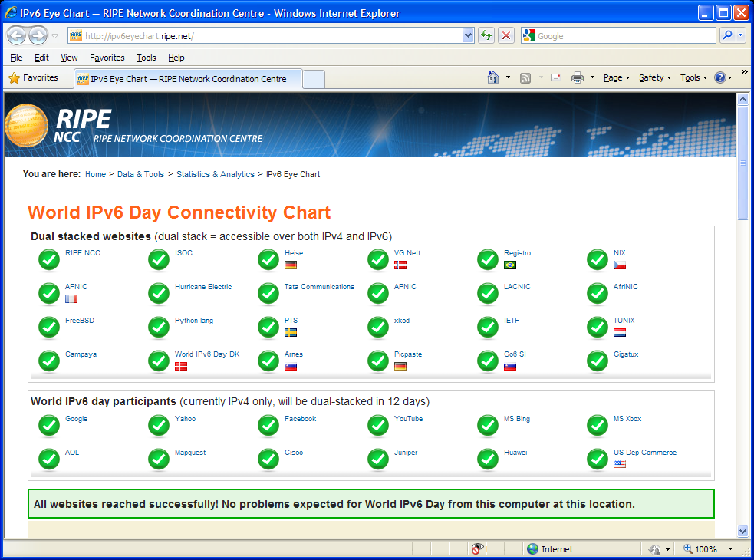Click the privacy report eye icon in status bar
This screenshot has width=754, height=560.
[x=477, y=549]
